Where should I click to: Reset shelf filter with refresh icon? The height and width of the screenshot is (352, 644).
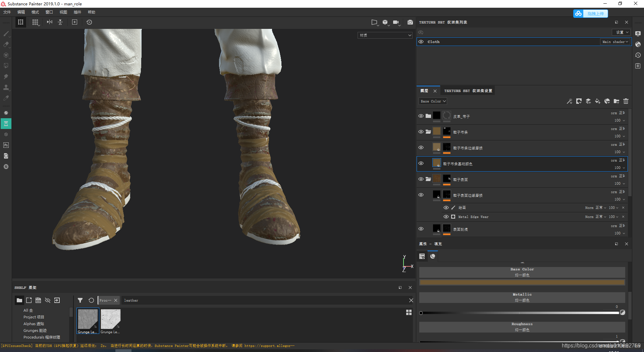point(91,300)
